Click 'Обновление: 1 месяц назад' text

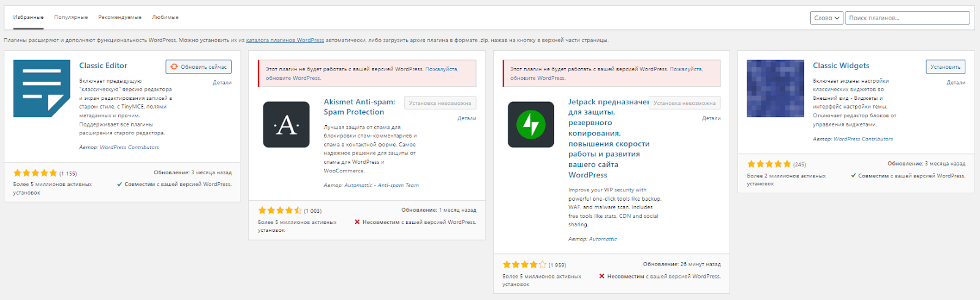439,210
